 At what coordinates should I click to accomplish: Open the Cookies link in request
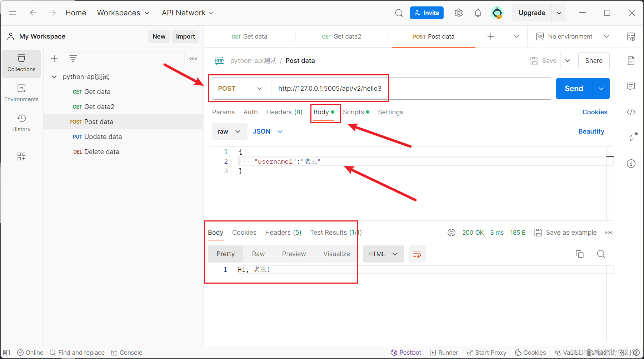[x=595, y=112]
